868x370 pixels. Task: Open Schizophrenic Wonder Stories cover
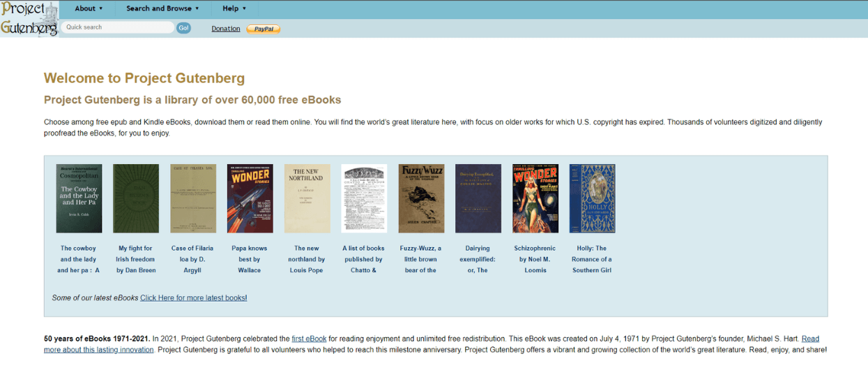(535, 198)
